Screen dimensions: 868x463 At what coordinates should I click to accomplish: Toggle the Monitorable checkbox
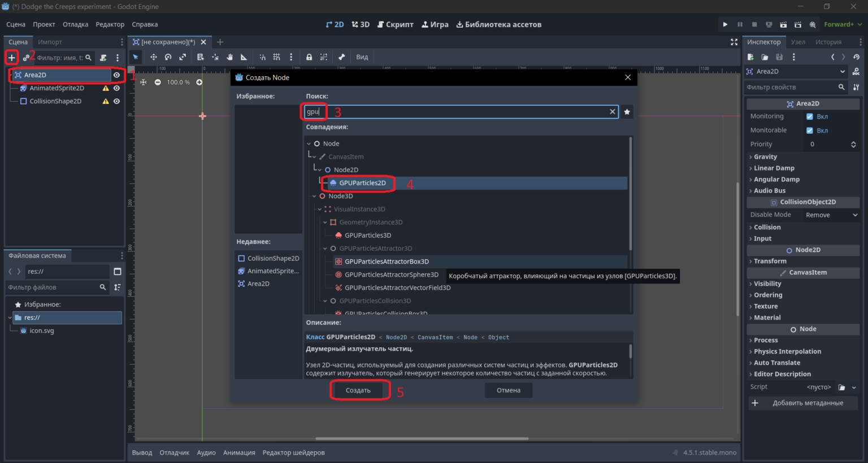click(810, 130)
